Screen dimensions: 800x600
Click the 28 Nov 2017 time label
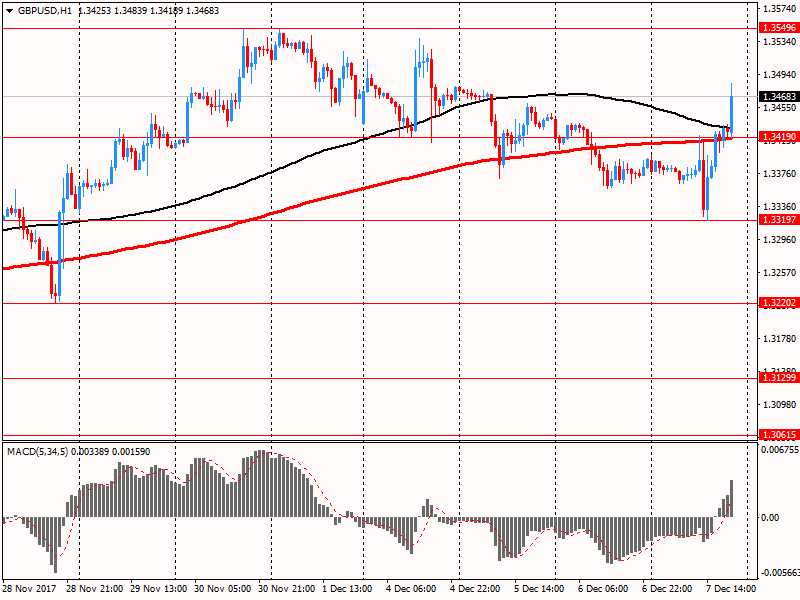coord(30,589)
